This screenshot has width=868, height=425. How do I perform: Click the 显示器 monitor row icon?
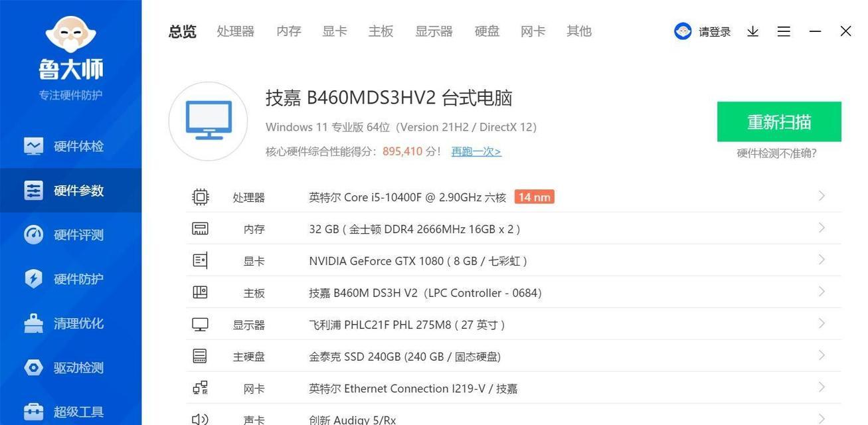tap(200, 325)
